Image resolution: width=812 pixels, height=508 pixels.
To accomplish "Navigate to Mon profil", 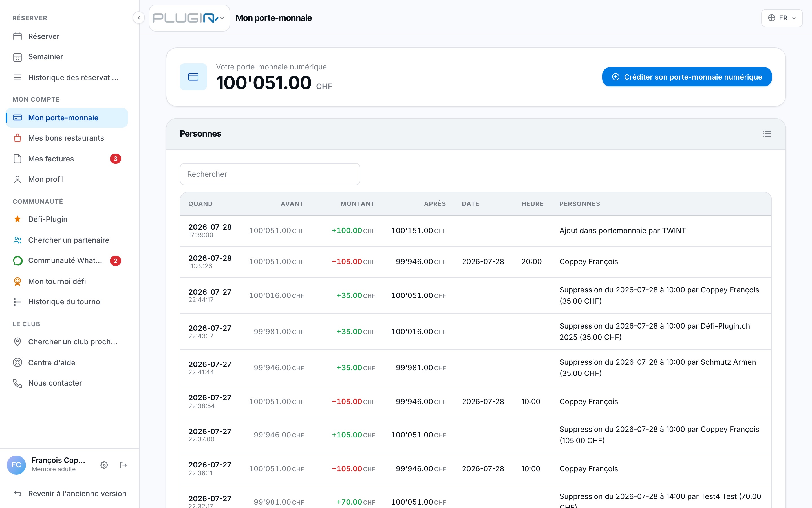I will 67,179.
